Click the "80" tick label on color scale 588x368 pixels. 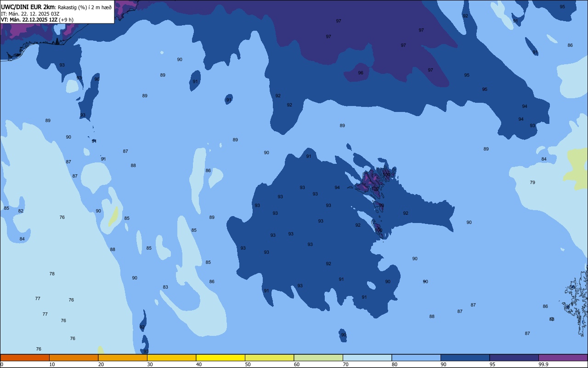(394, 364)
